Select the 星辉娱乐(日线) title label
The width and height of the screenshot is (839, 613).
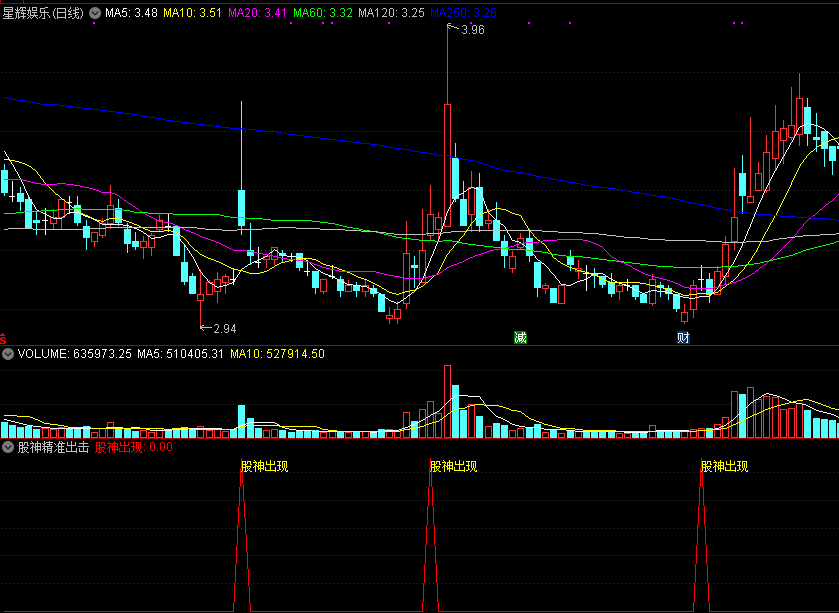pos(43,13)
